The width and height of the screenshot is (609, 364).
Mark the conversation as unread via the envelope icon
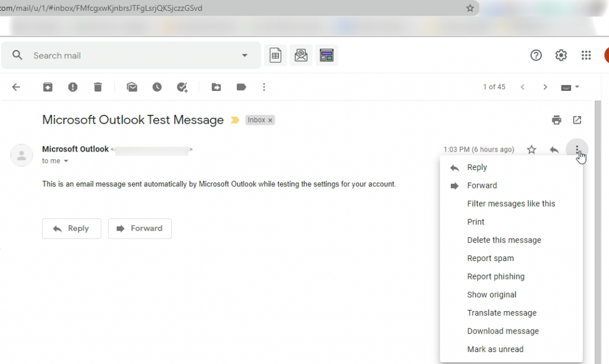tap(132, 87)
